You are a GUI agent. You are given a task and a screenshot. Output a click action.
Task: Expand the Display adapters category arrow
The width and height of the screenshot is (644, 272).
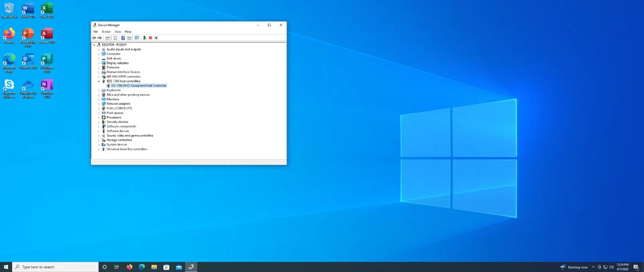pos(99,63)
